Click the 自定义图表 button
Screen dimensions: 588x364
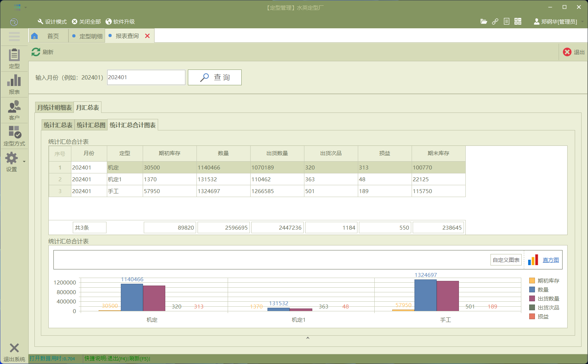pos(506,260)
